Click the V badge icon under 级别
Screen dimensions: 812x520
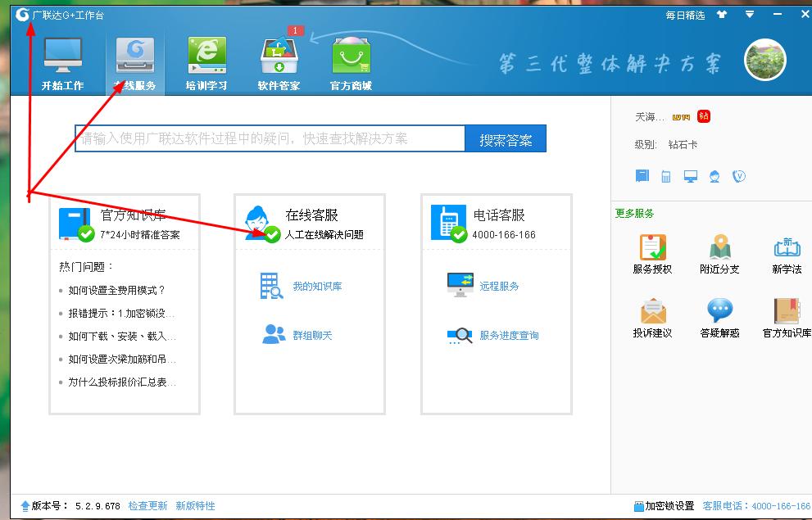coord(739,176)
